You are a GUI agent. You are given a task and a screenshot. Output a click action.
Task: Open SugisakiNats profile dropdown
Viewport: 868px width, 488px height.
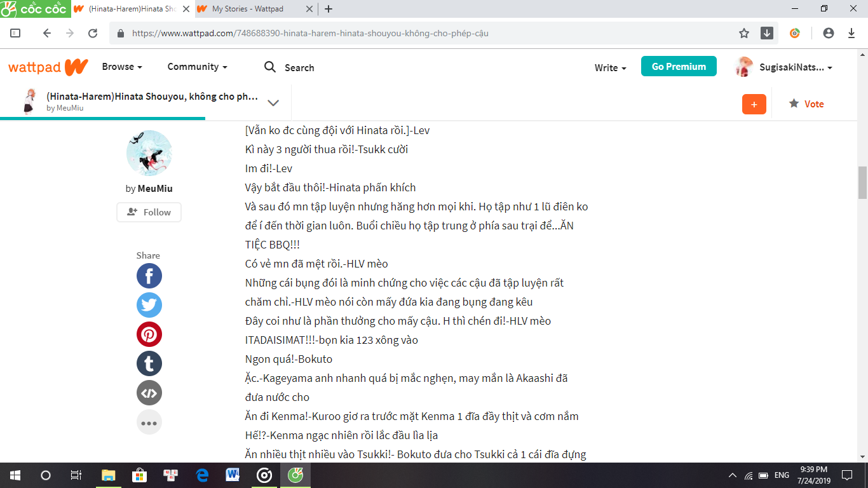tap(783, 67)
